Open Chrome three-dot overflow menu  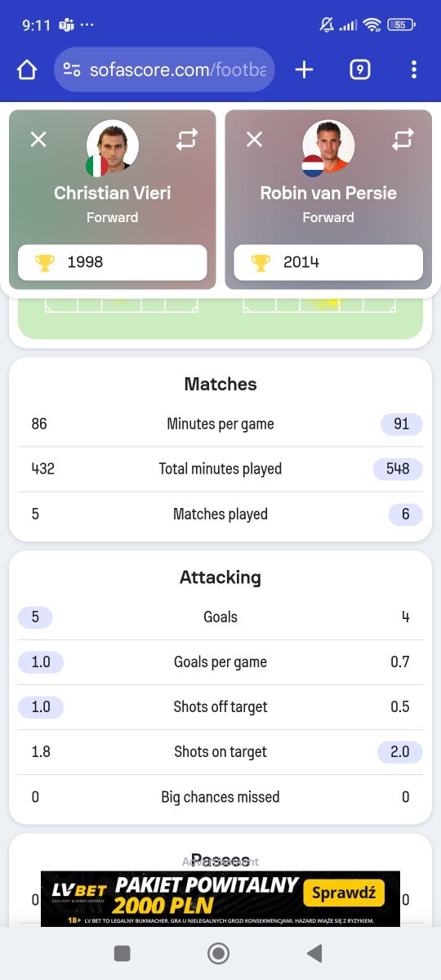tap(414, 70)
